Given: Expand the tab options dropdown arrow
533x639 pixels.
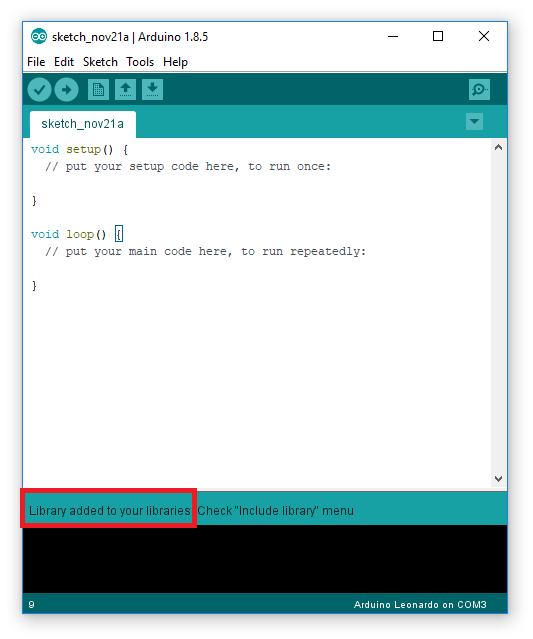Looking at the screenshot, I should point(474,121).
